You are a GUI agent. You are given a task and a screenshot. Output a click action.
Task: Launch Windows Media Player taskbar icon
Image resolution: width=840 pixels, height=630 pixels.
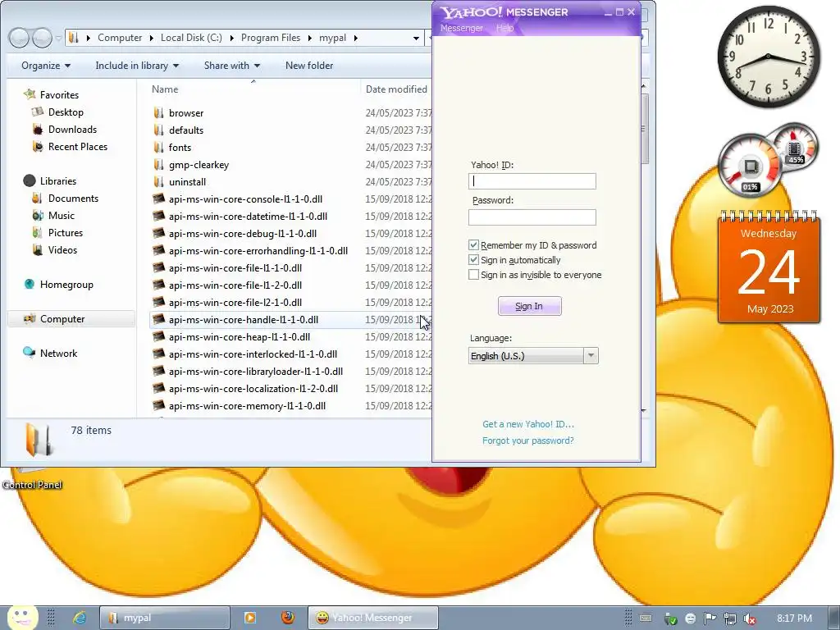pyautogui.click(x=249, y=618)
